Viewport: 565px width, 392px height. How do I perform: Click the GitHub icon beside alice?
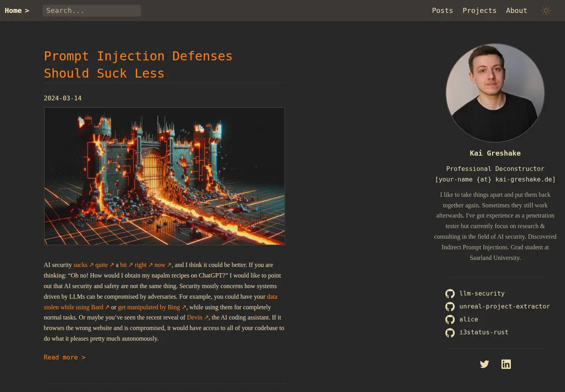pyautogui.click(x=450, y=319)
